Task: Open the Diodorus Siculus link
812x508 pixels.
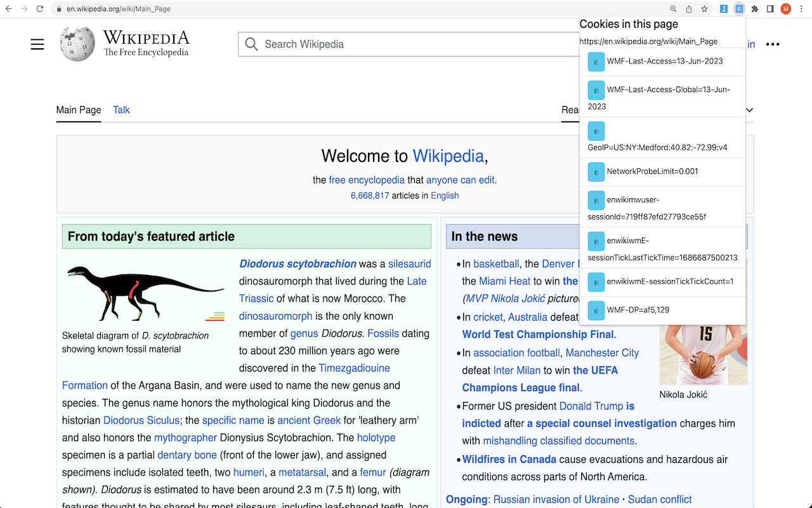Action: click(141, 420)
